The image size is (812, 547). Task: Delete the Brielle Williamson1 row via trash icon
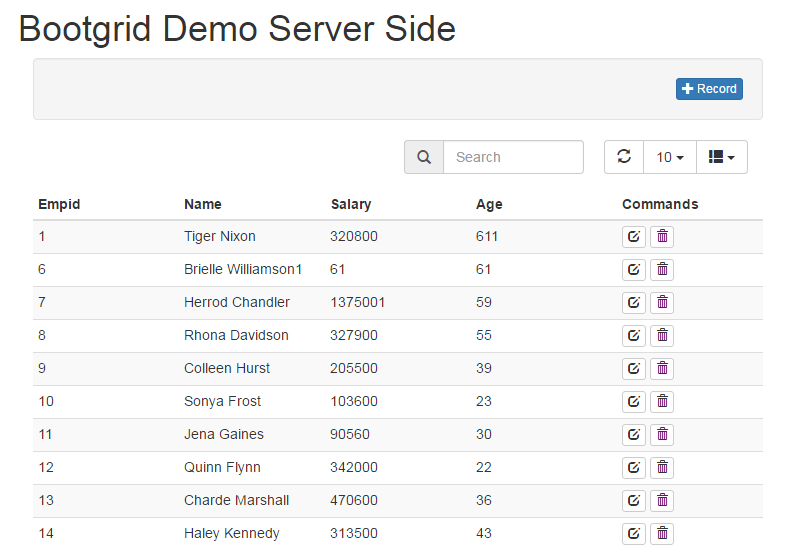(662, 270)
